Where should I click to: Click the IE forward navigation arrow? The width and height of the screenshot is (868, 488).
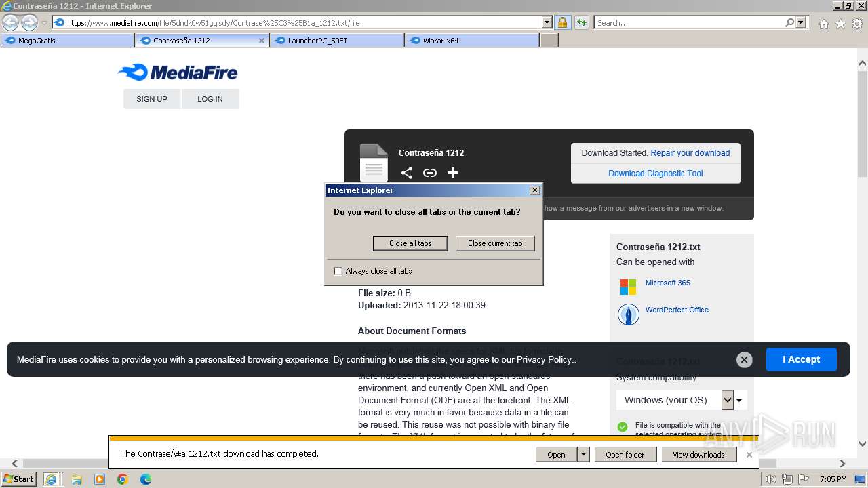[29, 23]
